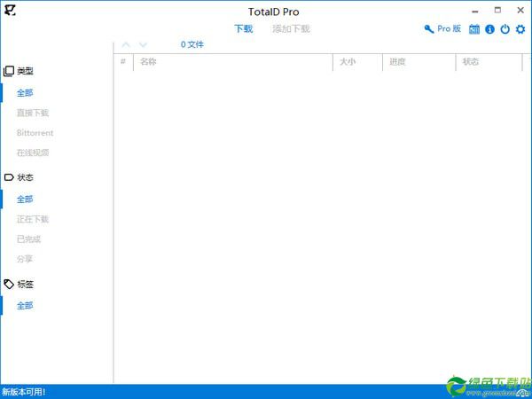Screen dimensions: 532x399
Task: Click the 标签 tag icon
Action: (9, 284)
